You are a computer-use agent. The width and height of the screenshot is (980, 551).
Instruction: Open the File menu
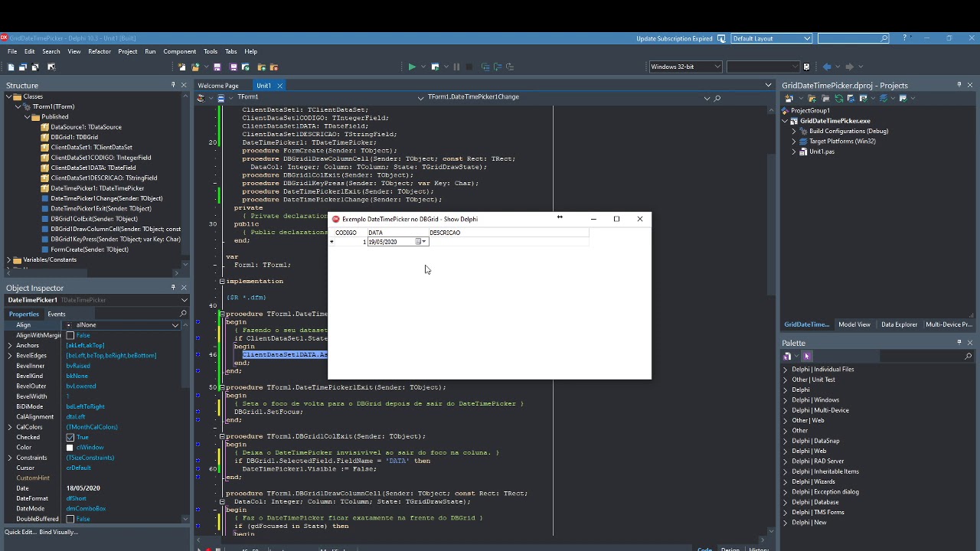pos(12,51)
